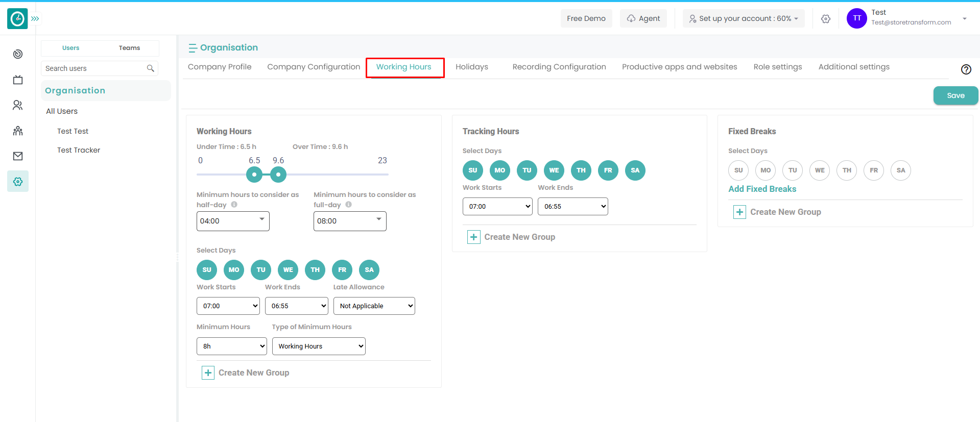Click the app clock logo icon
The image size is (980, 422).
point(17,19)
